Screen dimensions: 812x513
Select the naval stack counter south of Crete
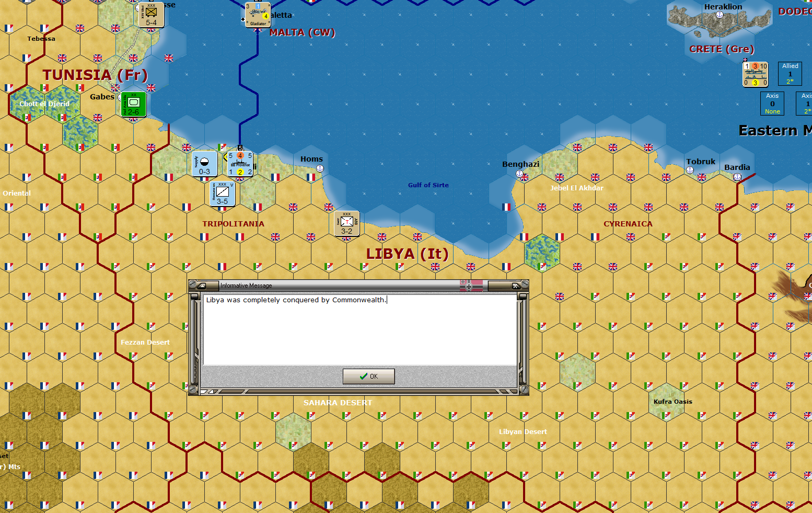pyautogui.click(x=756, y=74)
